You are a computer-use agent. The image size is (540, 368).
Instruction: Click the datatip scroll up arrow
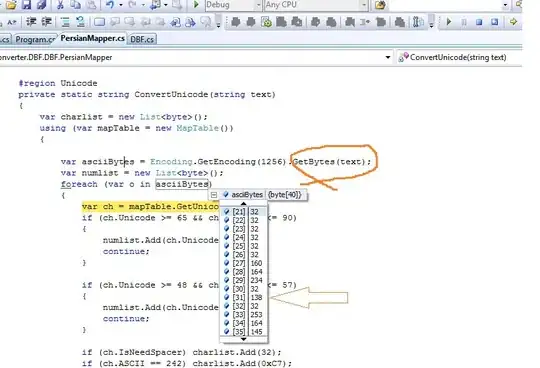pyautogui.click(x=243, y=204)
